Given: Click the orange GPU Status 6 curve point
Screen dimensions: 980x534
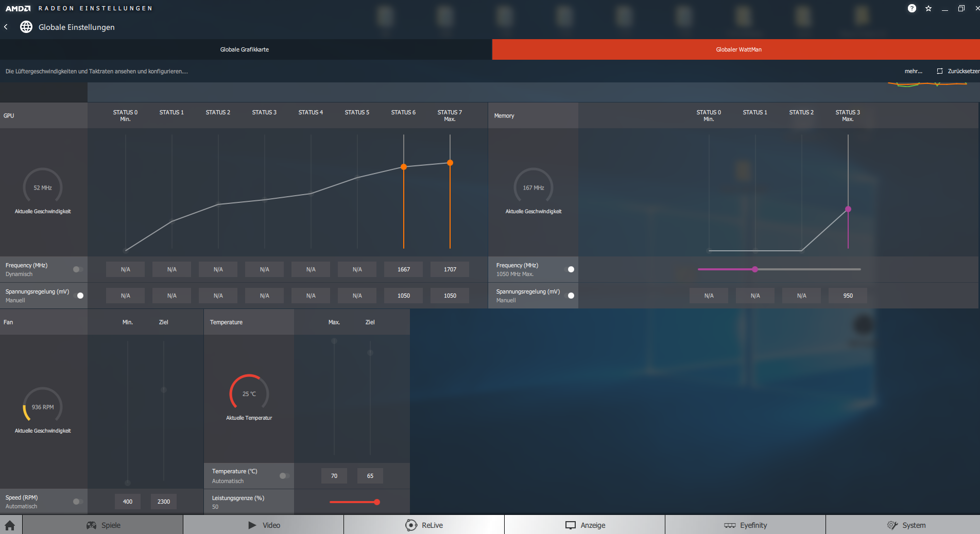Looking at the screenshot, I should [x=404, y=167].
